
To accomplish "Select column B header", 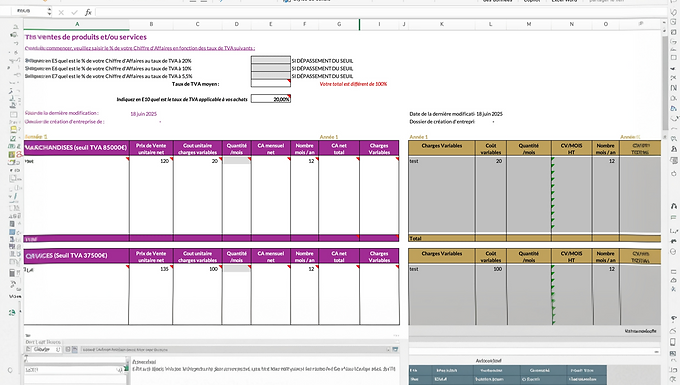I will click(151, 24).
